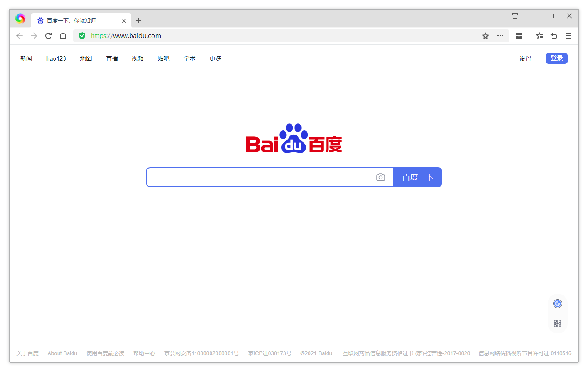Click the undo closed tab arrow
Viewport: 588px width, 372px height.
coord(554,36)
